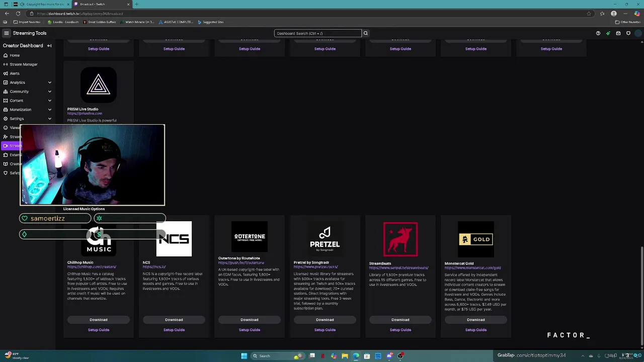Open the hamburger navigation menu
This screenshot has width=644, height=362.
[6, 33]
